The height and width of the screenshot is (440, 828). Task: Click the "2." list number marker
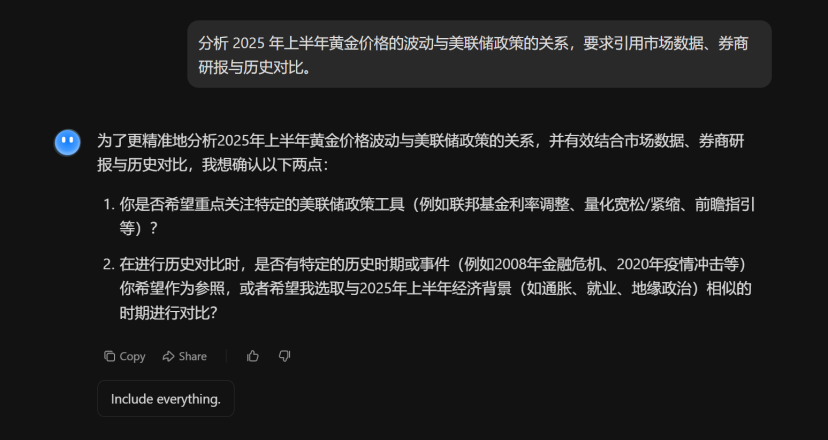(x=109, y=264)
